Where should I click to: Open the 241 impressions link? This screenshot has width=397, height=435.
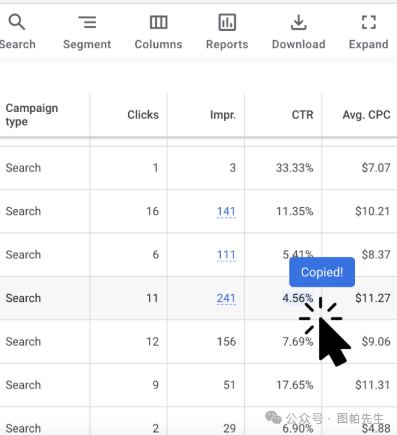tap(226, 298)
